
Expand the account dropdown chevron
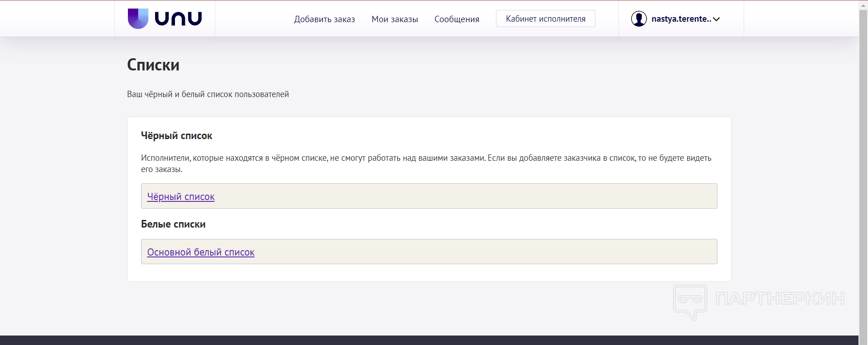[716, 19]
